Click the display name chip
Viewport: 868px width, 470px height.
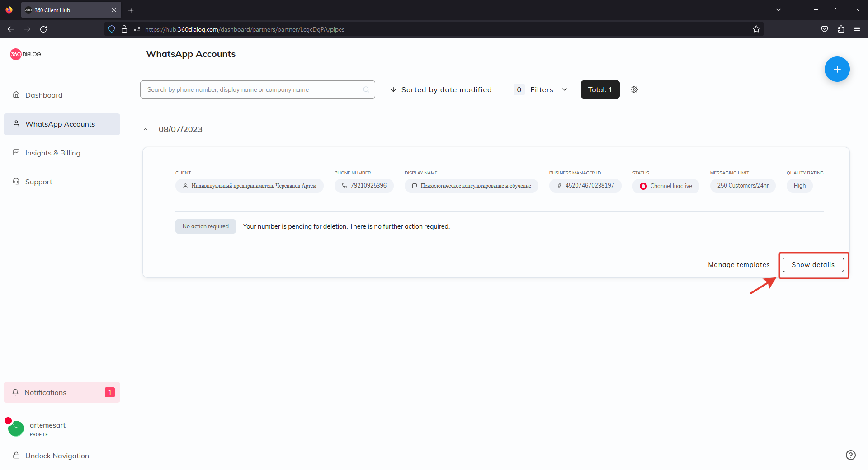point(471,186)
